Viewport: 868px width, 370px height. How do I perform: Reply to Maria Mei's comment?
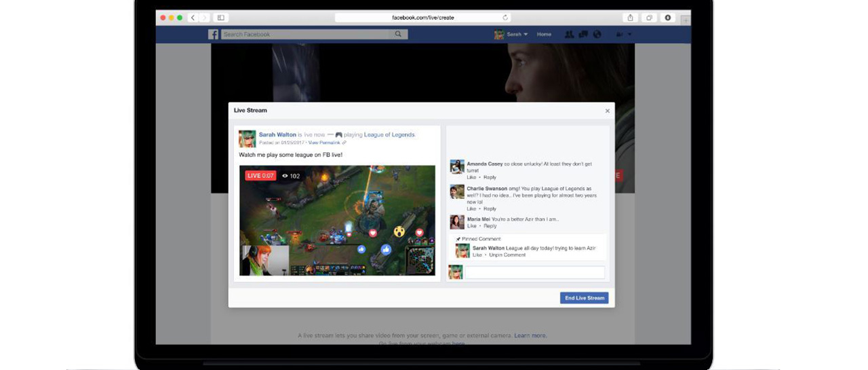click(x=490, y=226)
